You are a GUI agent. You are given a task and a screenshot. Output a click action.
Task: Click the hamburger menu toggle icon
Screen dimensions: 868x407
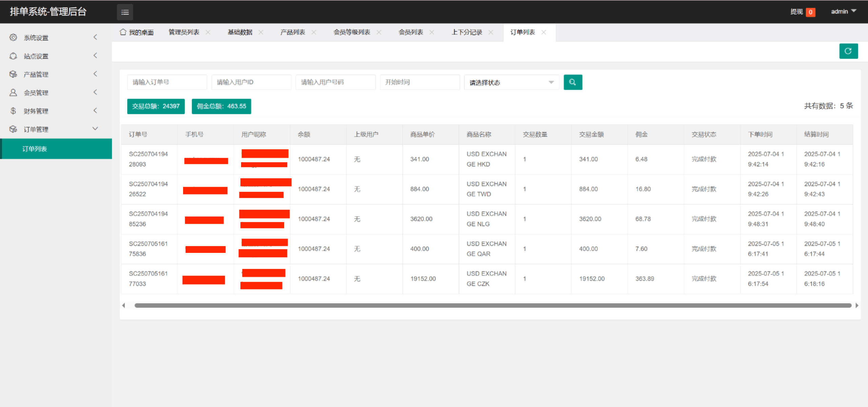click(x=125, y=12)
